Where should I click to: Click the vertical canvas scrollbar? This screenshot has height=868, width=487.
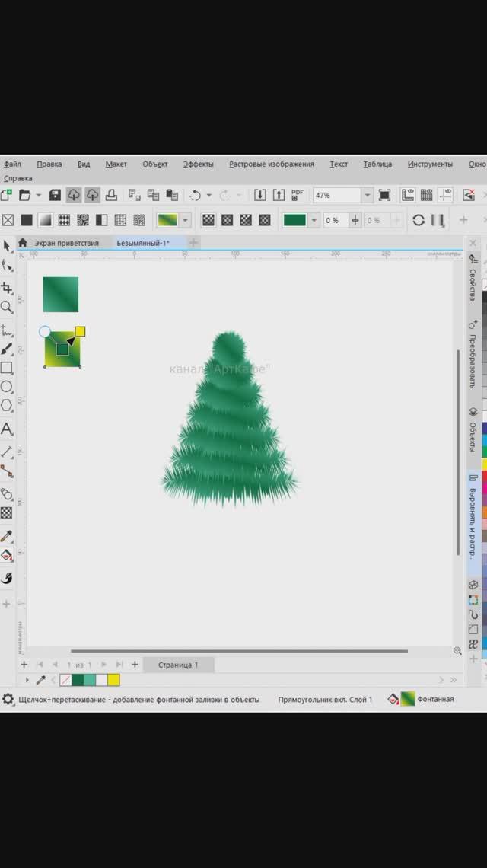tap(458, 452)
